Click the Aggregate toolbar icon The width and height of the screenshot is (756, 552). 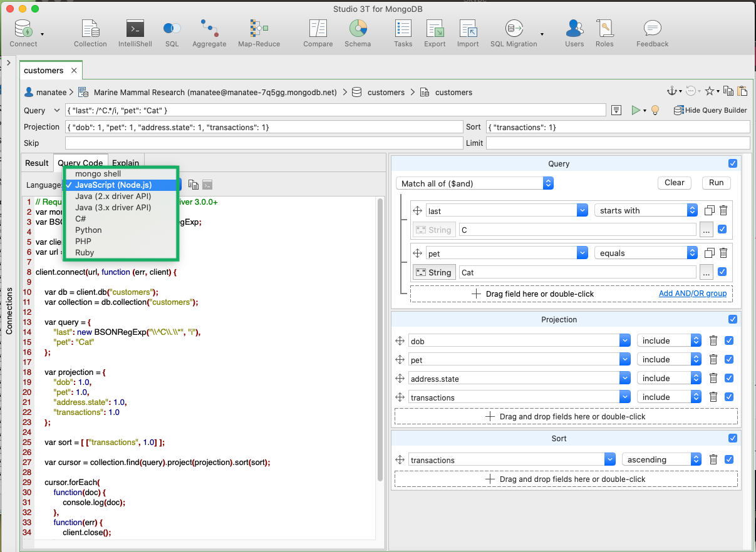(209, 33)
